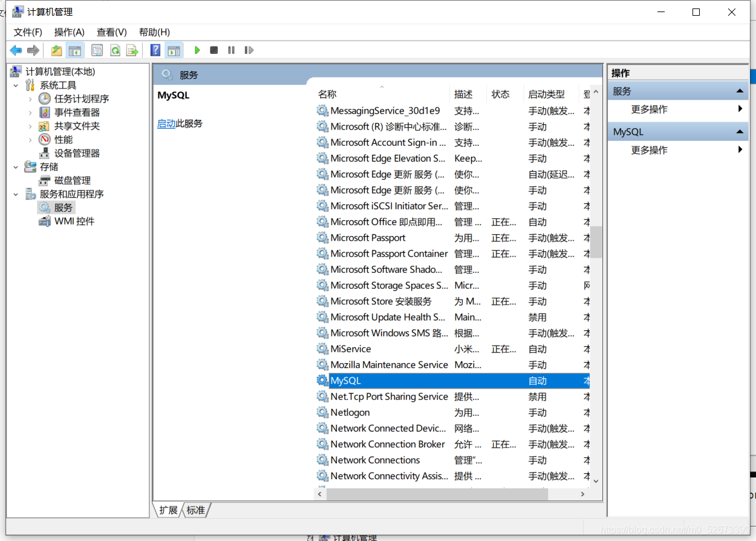
Task: Collapse the 服务 section in Actions pane
Action: [740, 91]
